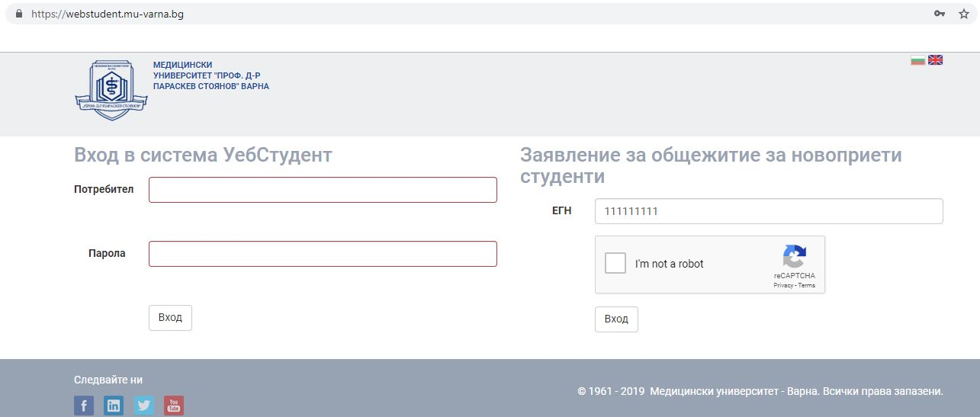The height and width of the screenshot is (417, 980).
Task: Click the university name header text
Action: 210,76
